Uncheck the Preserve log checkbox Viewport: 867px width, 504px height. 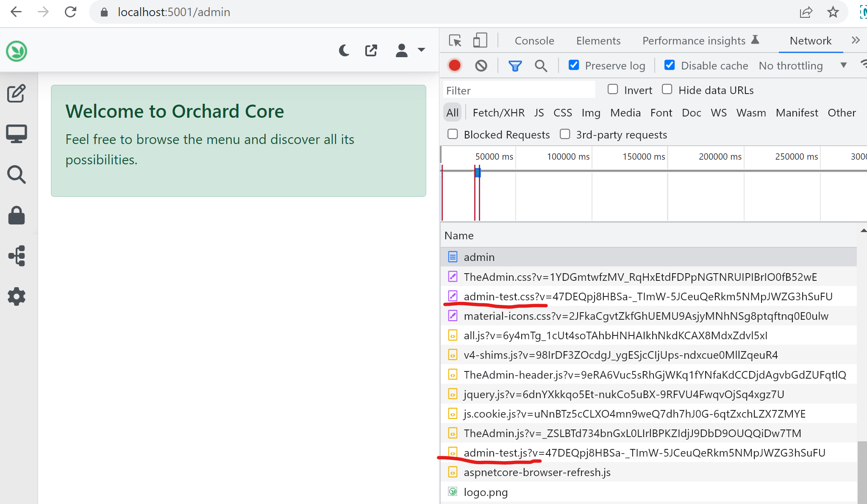574,65
